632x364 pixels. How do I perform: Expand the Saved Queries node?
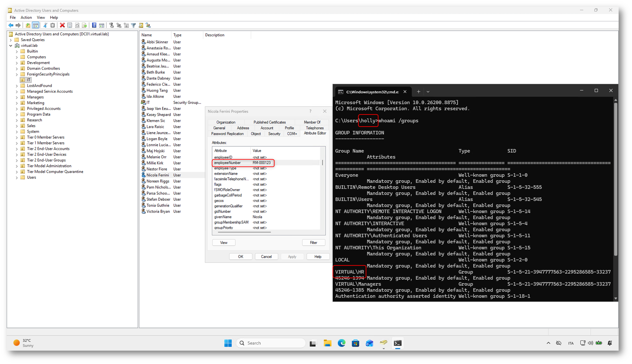pyautogui.click(x=11, y=40)
